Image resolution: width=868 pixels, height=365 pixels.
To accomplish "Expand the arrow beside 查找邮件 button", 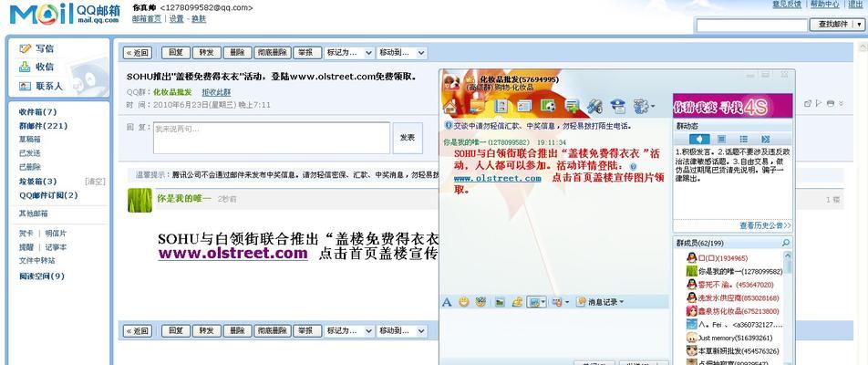I will [858, 25].
